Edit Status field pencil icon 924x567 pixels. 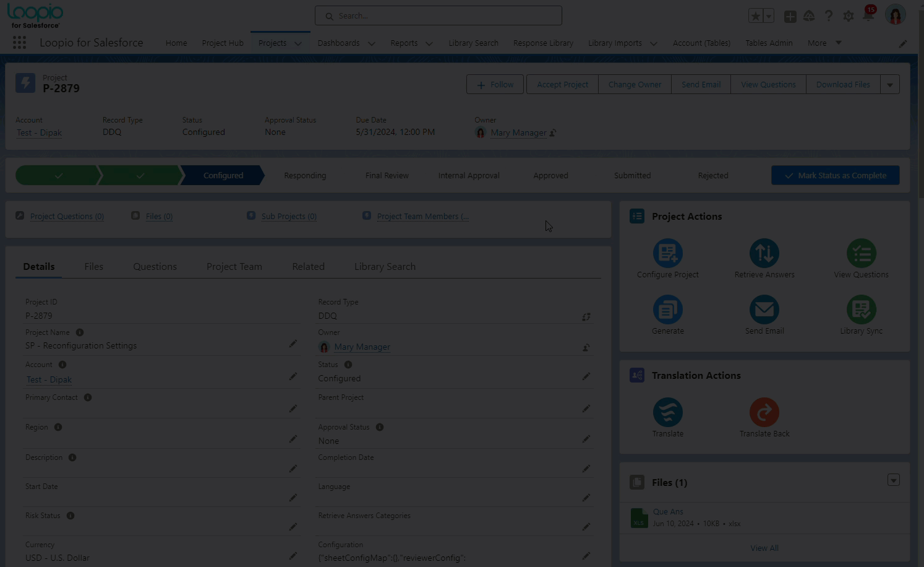(x=586, y=376)
